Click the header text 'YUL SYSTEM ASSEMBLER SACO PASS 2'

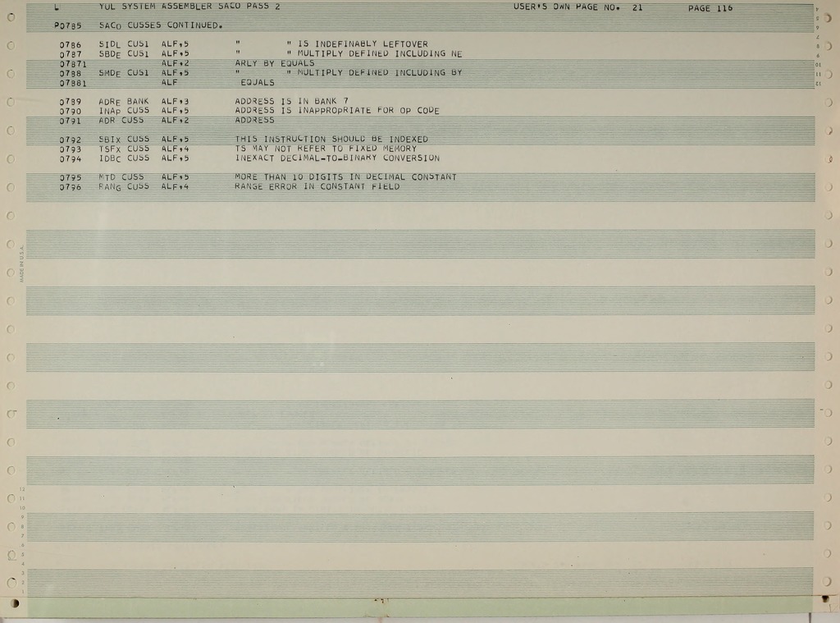coord(189,7)
